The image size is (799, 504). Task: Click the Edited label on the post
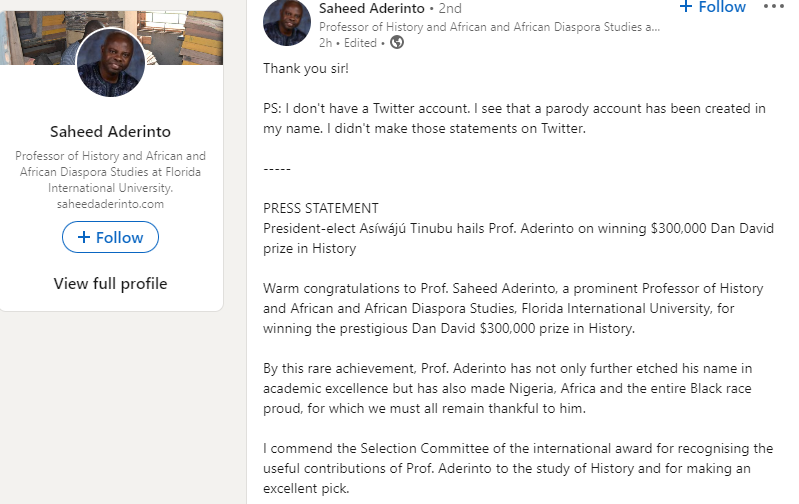tap(360, 43)
